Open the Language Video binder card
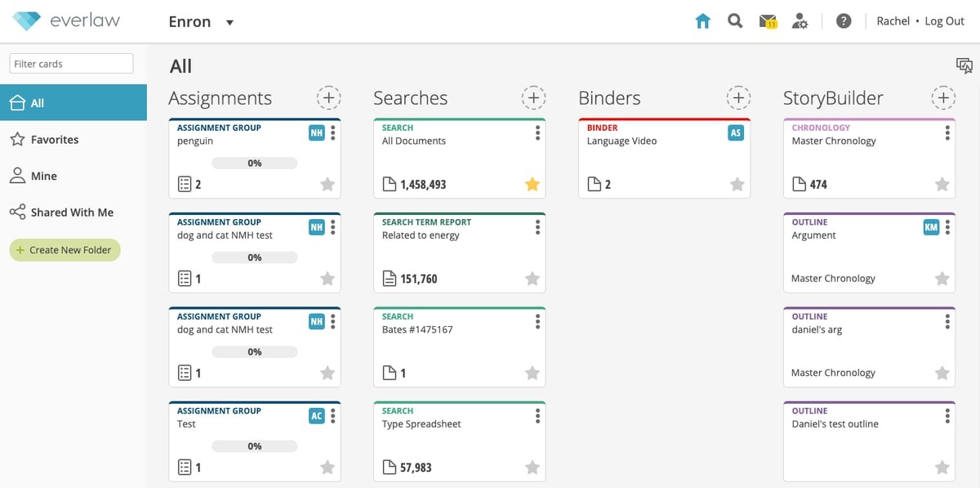 664,159
